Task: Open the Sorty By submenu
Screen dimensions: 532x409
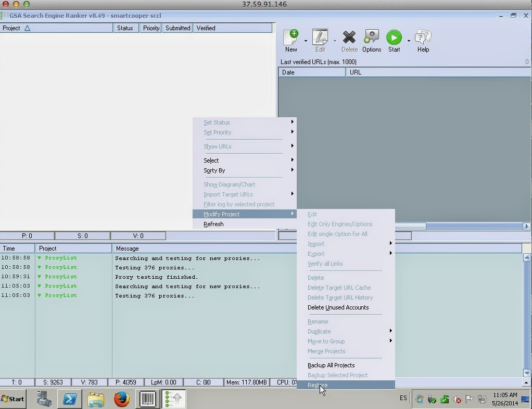Action: [245, 170]
